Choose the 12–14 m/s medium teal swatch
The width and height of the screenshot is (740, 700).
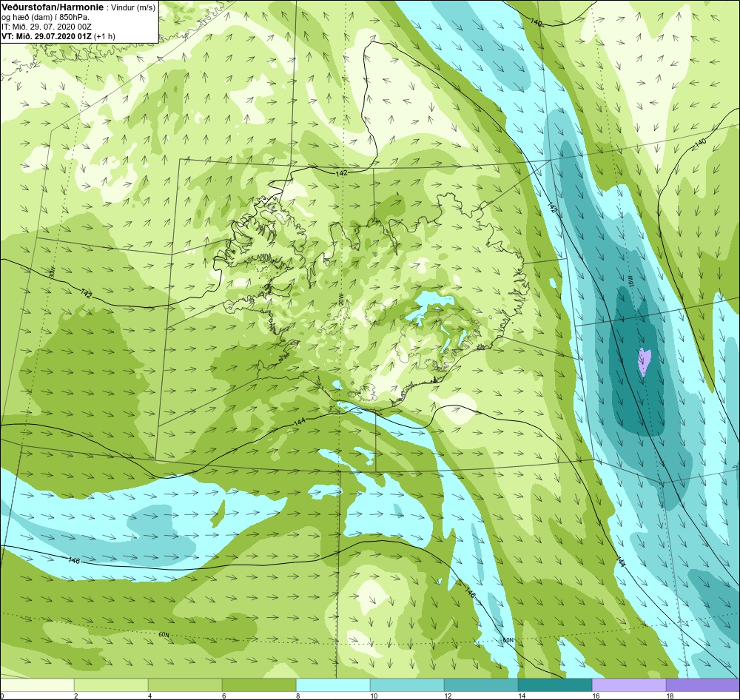481,684
